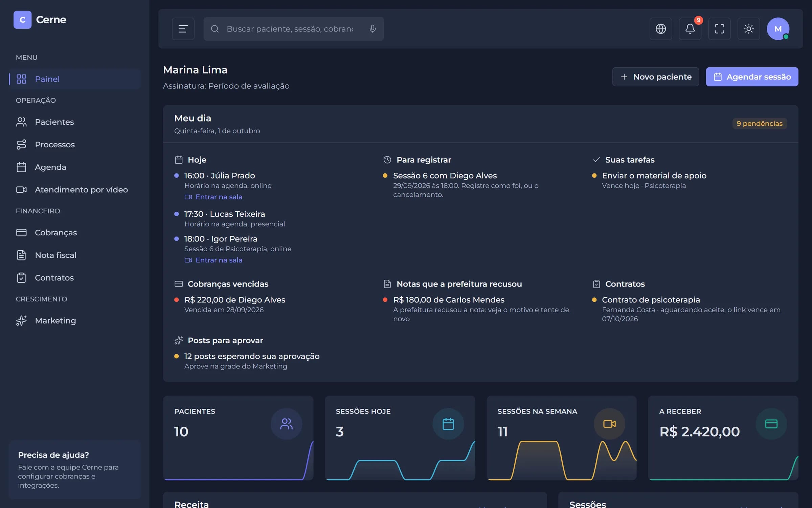Click Novo paciente button
Screen dimensions: 812x508
coord(655,77)
